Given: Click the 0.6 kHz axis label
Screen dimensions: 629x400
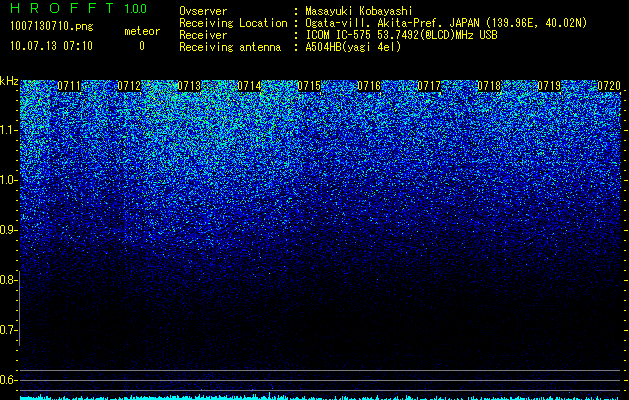Looking at the screenshot, I should click(x=8, y=380).
